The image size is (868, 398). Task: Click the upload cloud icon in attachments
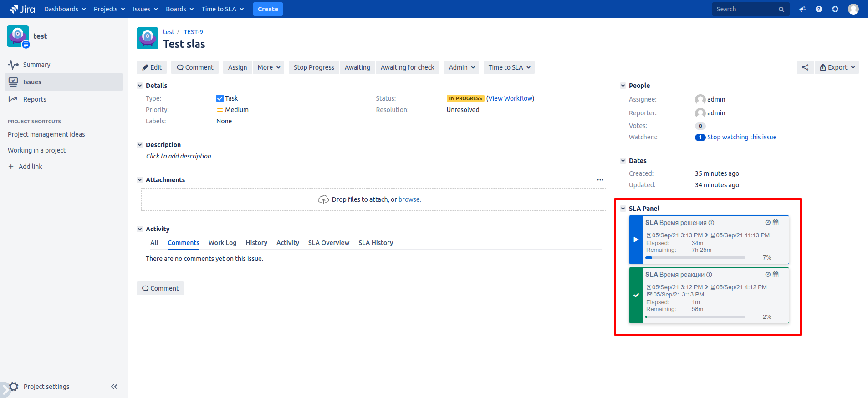323,199
